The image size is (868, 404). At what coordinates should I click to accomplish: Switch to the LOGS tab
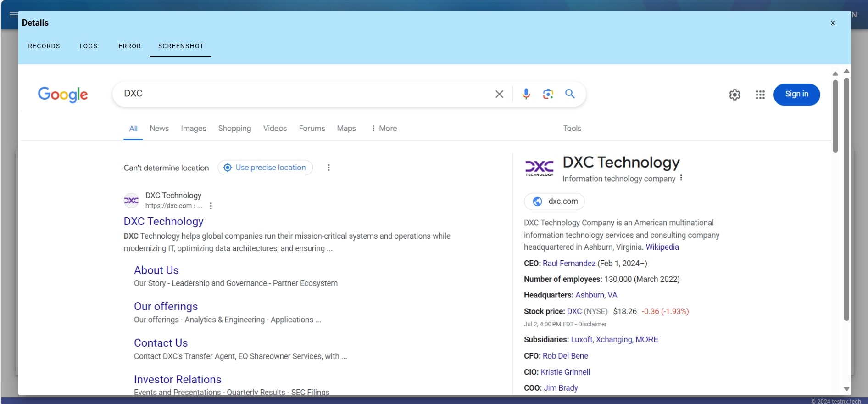point(88,46)
